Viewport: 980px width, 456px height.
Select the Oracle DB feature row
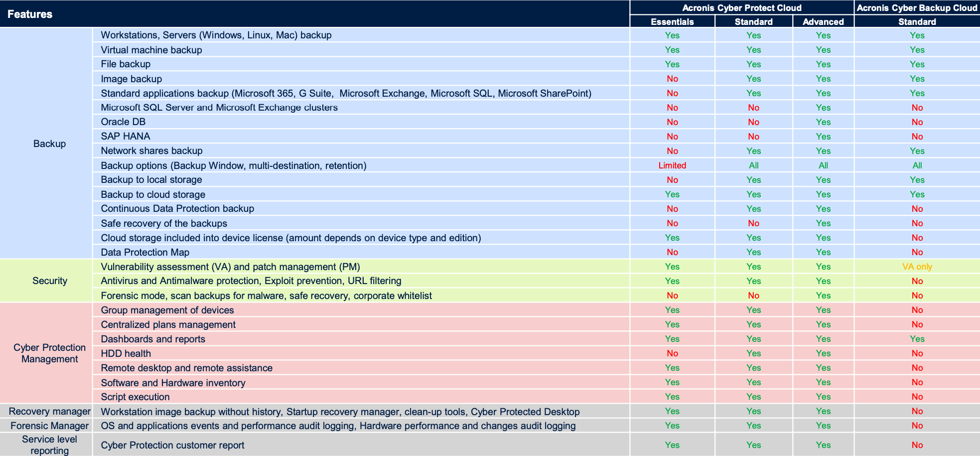point(123,122)
